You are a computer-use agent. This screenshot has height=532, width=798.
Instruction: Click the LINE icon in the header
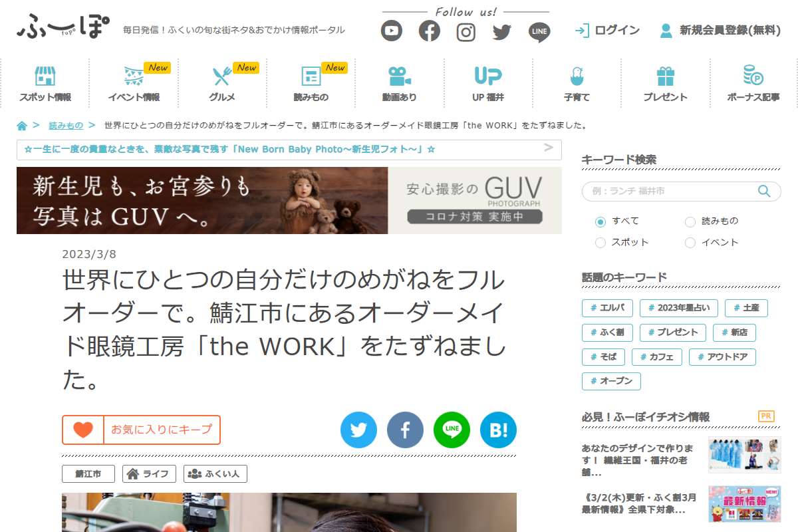pos(539,31)
